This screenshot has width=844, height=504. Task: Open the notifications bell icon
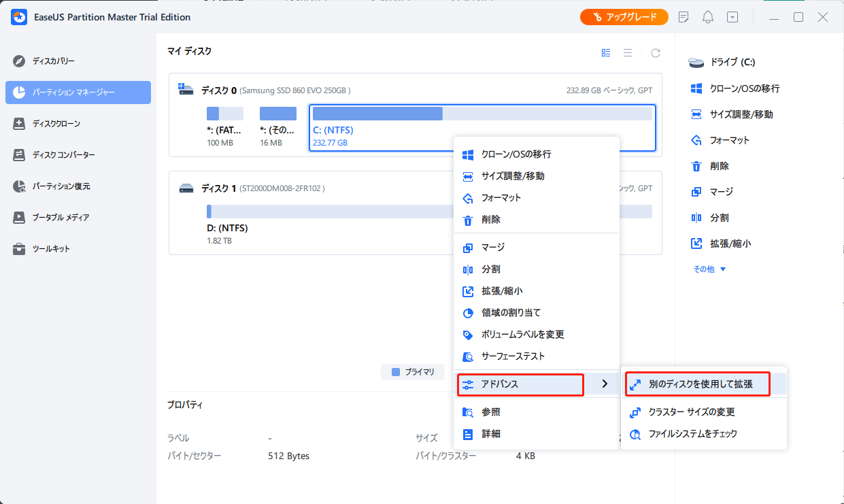[x=708, y=17]
